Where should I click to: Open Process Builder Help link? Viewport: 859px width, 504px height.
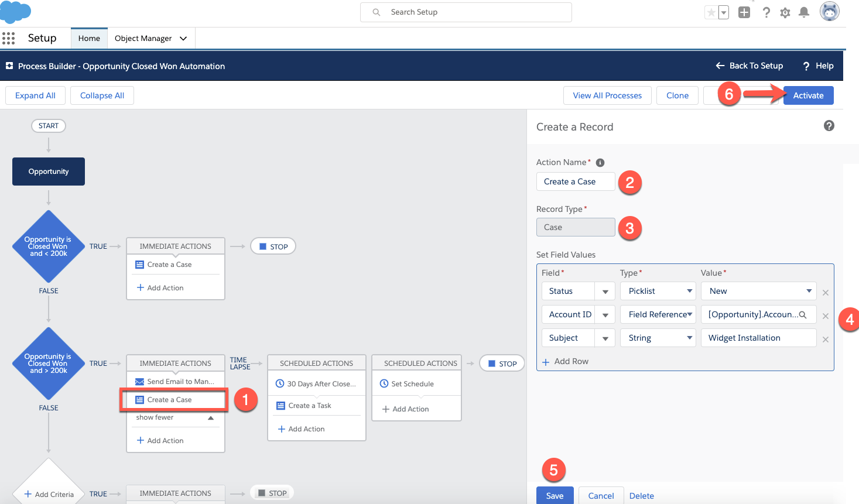[x=818, y=66]
